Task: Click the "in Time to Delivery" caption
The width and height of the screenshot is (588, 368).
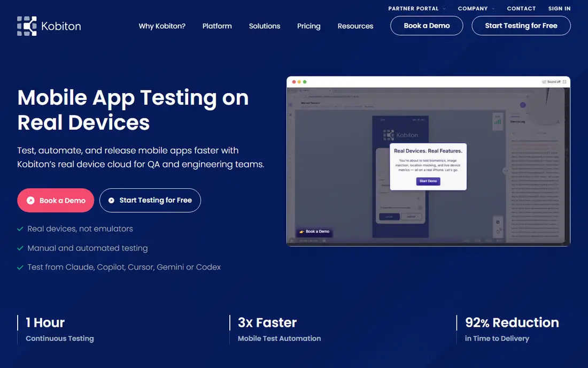Action: click(497, 339)
